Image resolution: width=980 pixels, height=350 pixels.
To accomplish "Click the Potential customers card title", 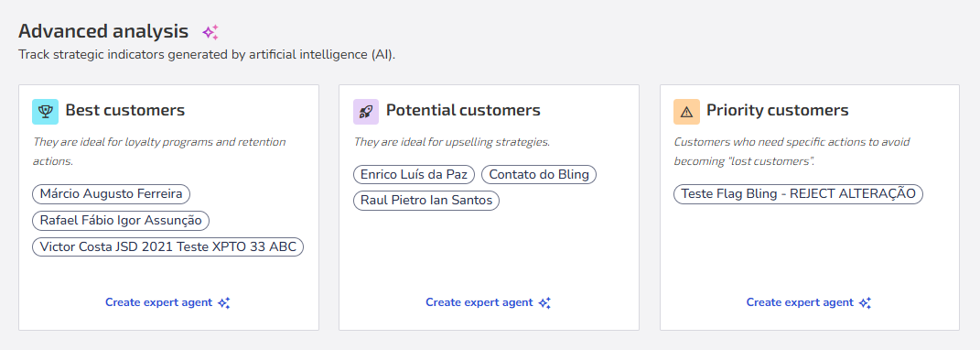I will pos(463,111).
